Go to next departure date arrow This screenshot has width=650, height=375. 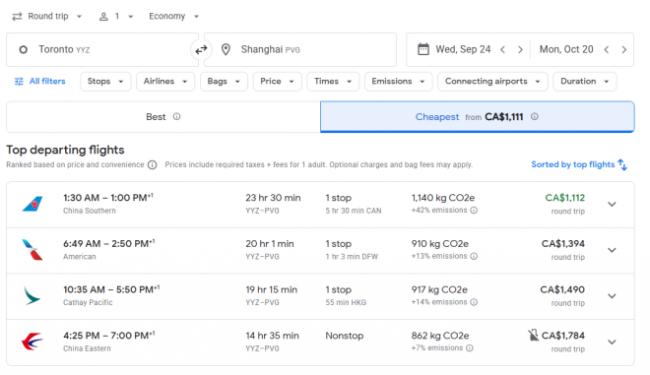520,50
